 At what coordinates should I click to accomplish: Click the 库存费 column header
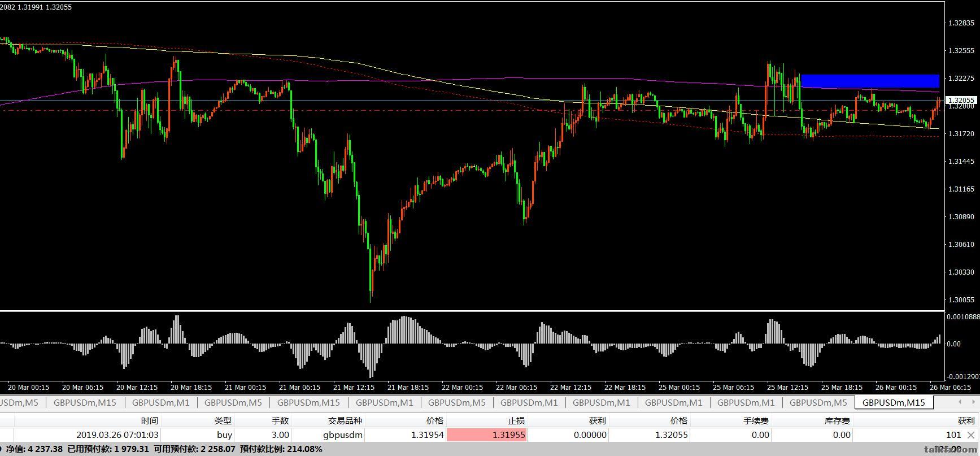click(837, 420)
